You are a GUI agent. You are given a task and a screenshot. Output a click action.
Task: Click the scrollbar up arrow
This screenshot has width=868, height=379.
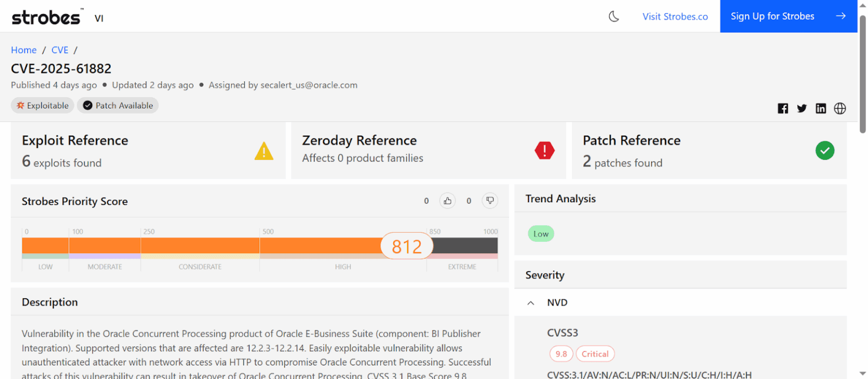click(x=863, y=5)
